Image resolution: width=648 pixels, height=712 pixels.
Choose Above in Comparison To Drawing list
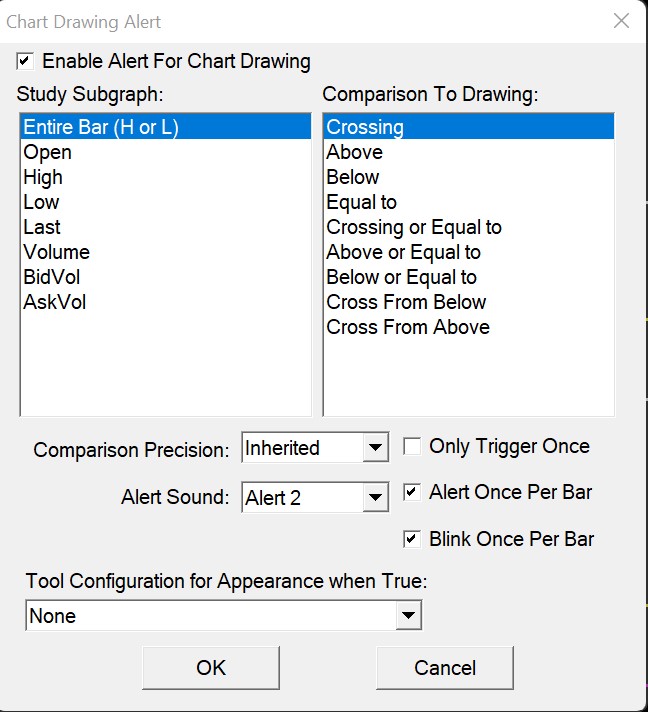[469, 152]
